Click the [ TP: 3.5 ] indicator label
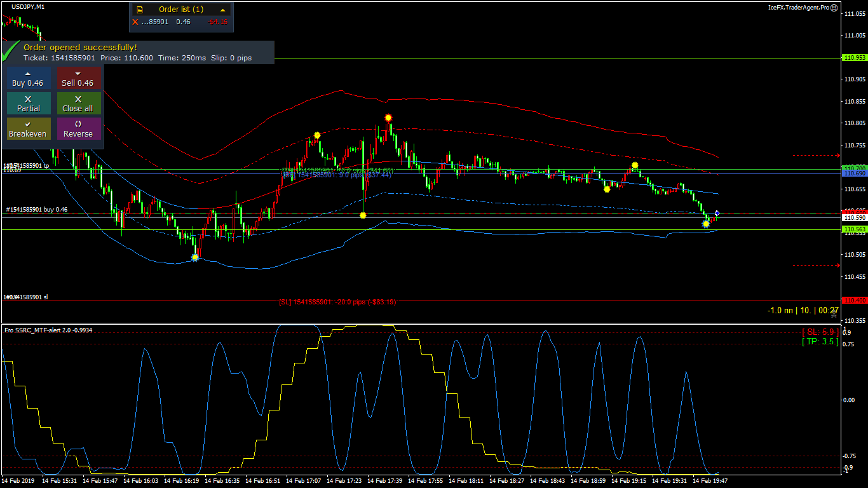868x488 pixels. click(820, 341)
